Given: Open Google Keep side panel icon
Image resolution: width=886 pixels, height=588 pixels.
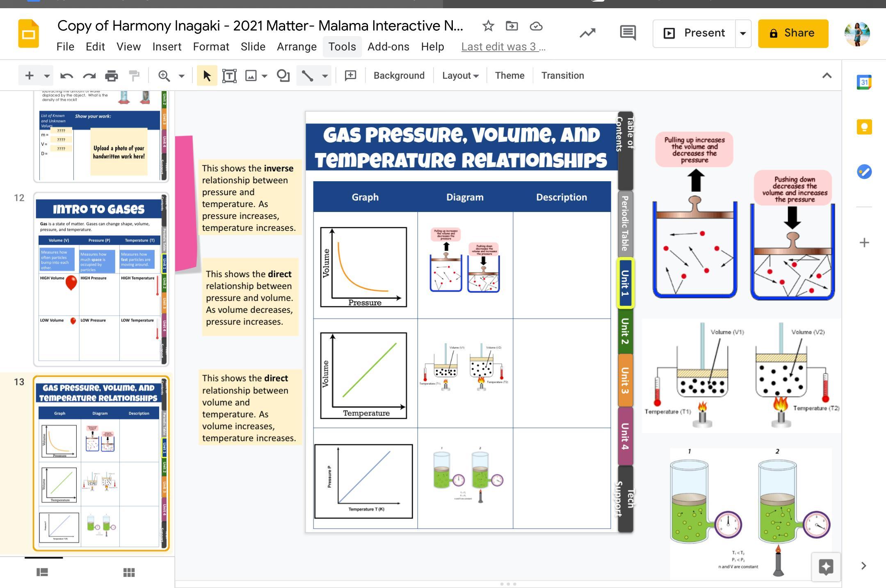Looking at the screenshot, I should click(x=864, y=127).
